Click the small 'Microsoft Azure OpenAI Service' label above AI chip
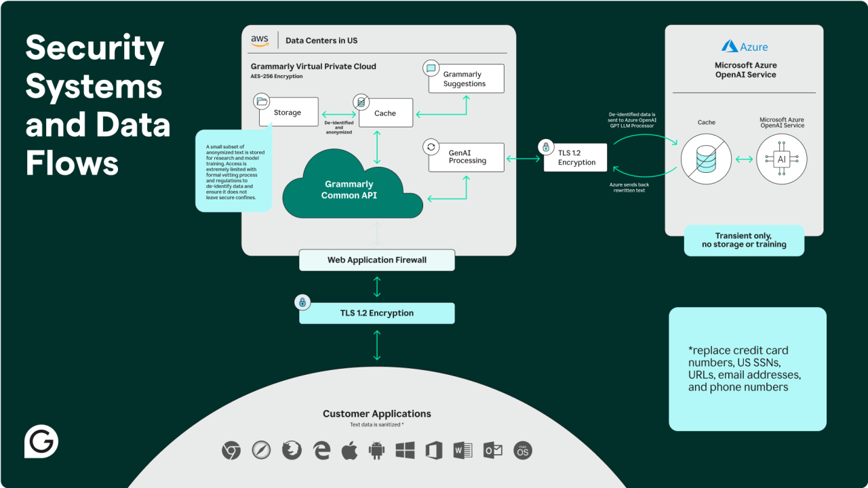The image size is (868, 488). (782, 123)
